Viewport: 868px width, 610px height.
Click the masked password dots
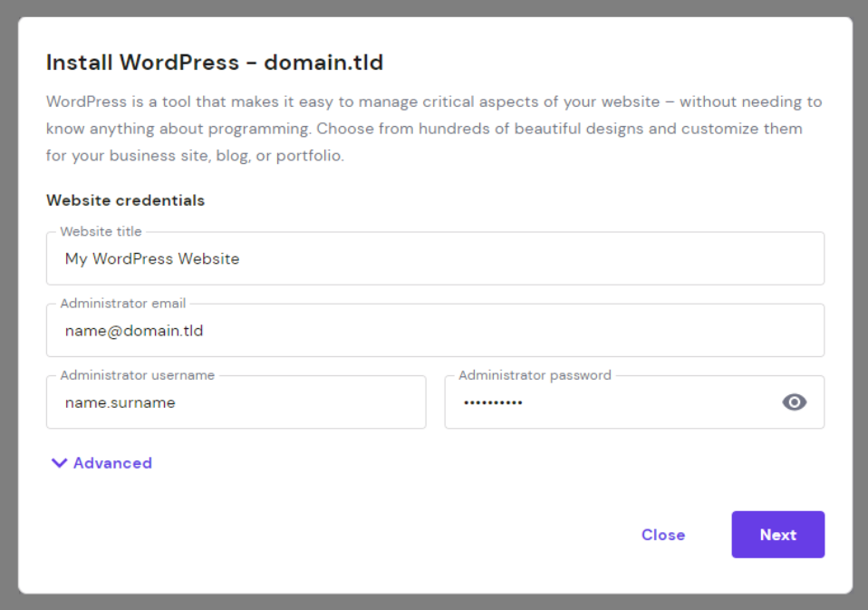[493, 402]
